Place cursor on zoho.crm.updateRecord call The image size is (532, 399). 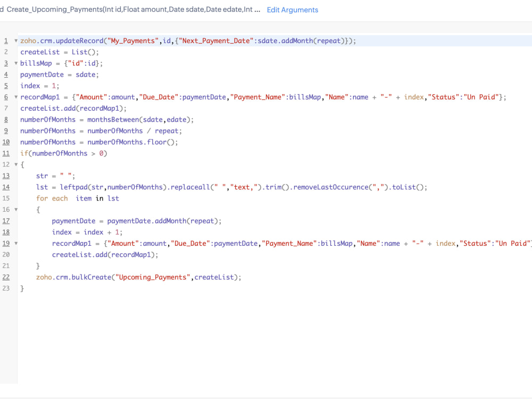point(62,41)
